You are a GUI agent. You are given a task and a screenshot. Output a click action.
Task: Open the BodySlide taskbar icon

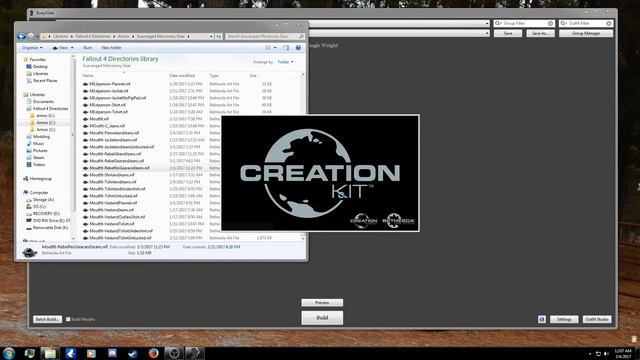pos(194,353)
